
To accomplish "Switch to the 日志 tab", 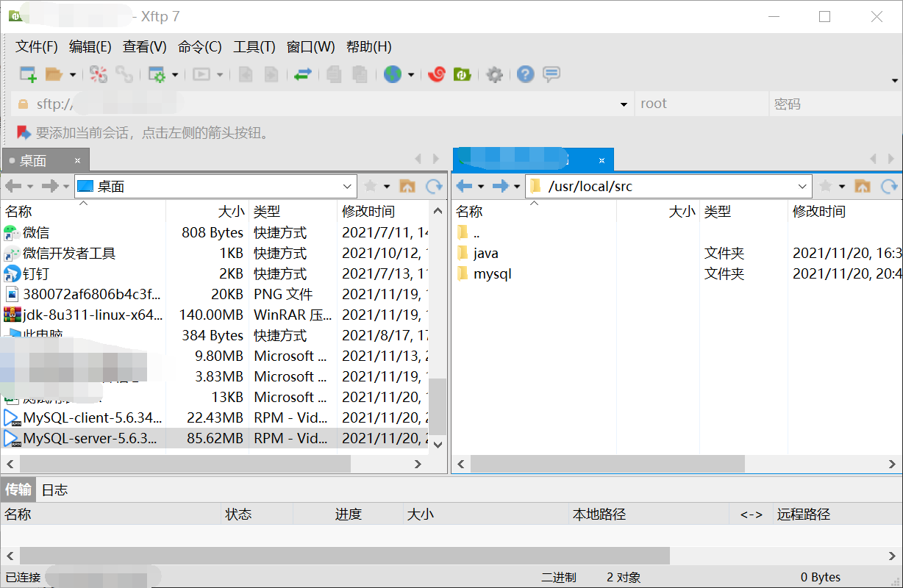I will [x=54, y=490].
